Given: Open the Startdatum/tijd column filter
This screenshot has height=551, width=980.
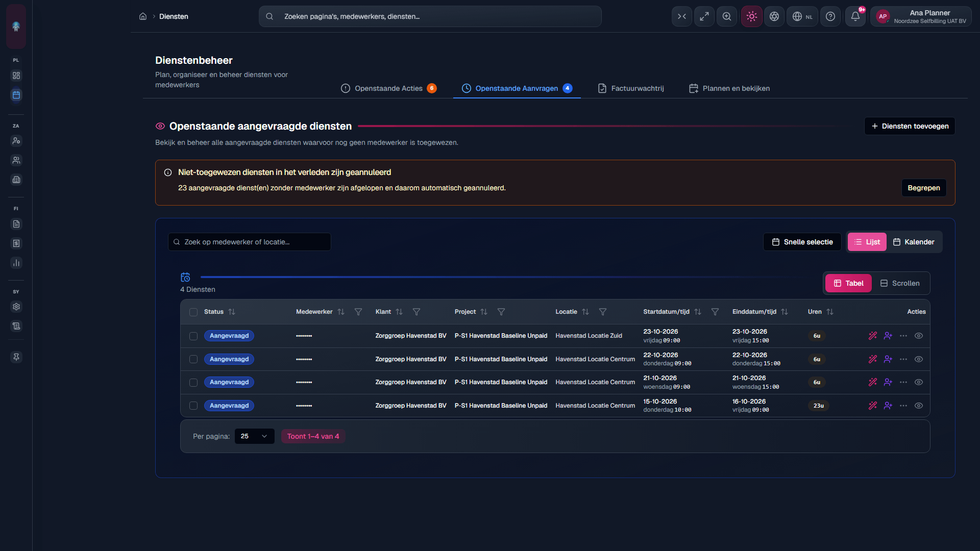Looking at the screenshot, I should (x=715, y=312).
